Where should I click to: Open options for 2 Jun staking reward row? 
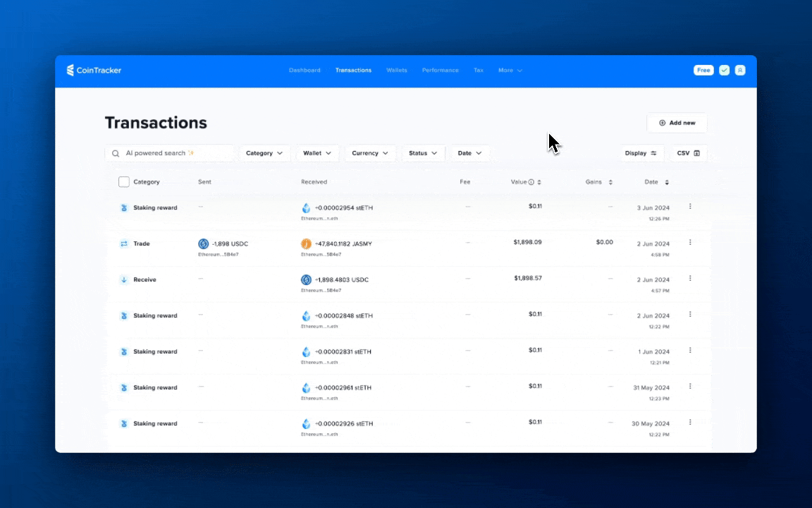[690, 314]
